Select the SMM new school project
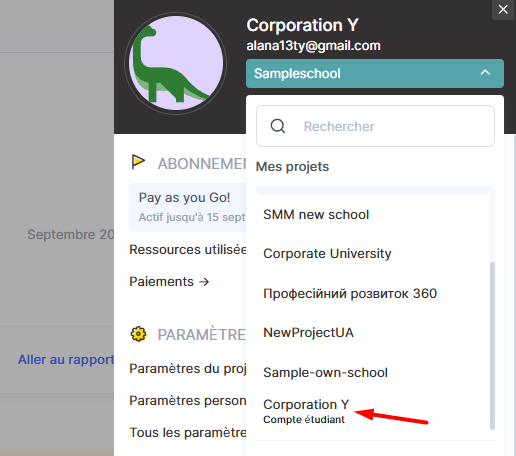The height and width of the screenshot is (456, 516). 316,215
